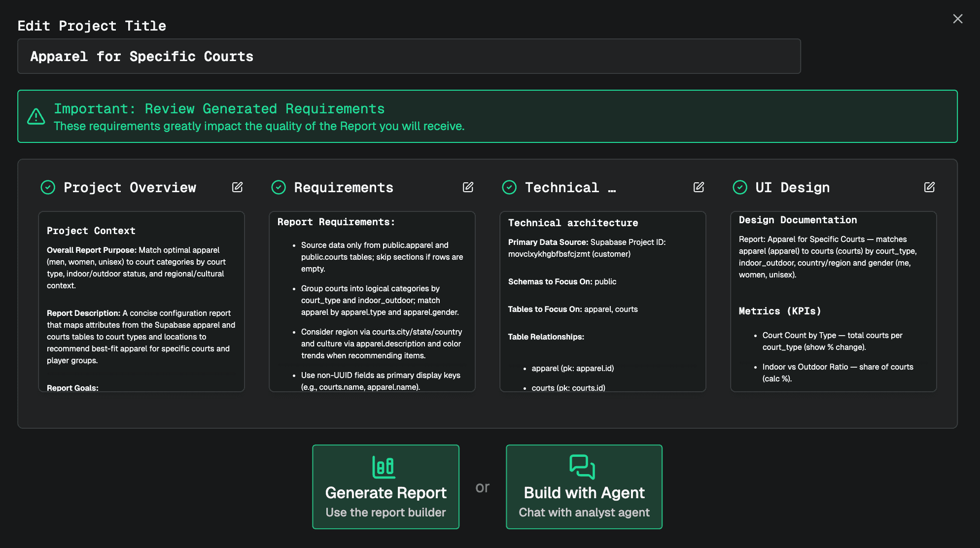Click edit icon for UI Design
Screen dimensions: 980x548
(929, 187)
